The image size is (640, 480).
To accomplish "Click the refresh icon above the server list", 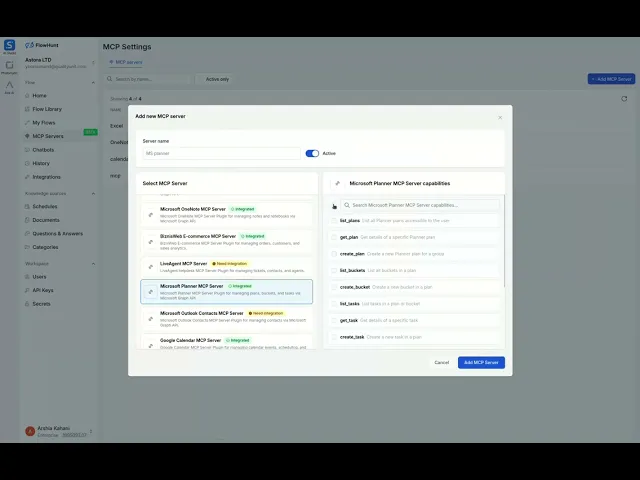I will [624, 99].
